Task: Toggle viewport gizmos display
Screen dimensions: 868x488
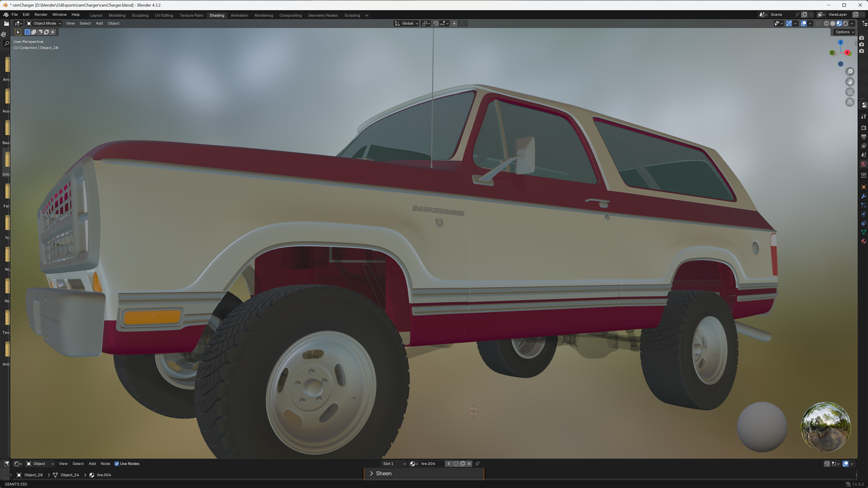Action: 789,23
